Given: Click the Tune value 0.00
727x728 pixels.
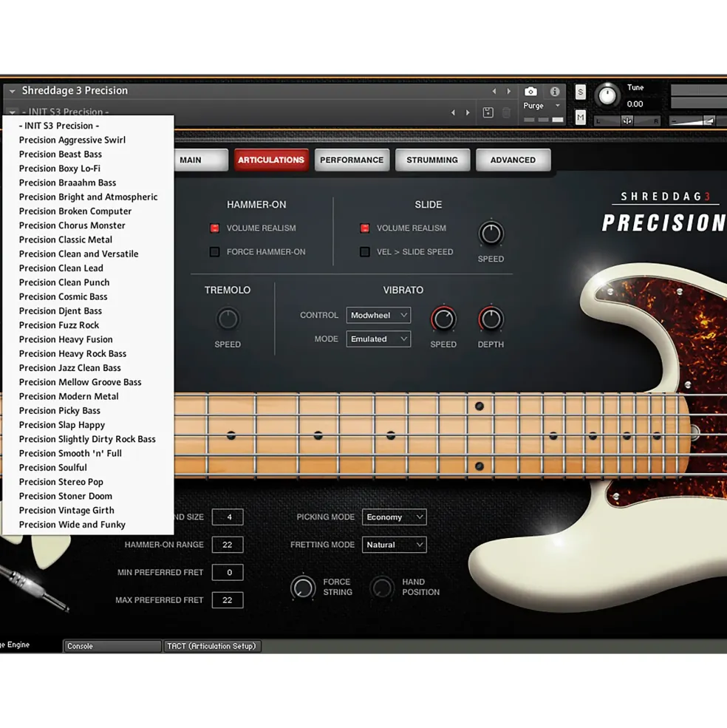Looking at the screenshot, I should pos(635,104).
